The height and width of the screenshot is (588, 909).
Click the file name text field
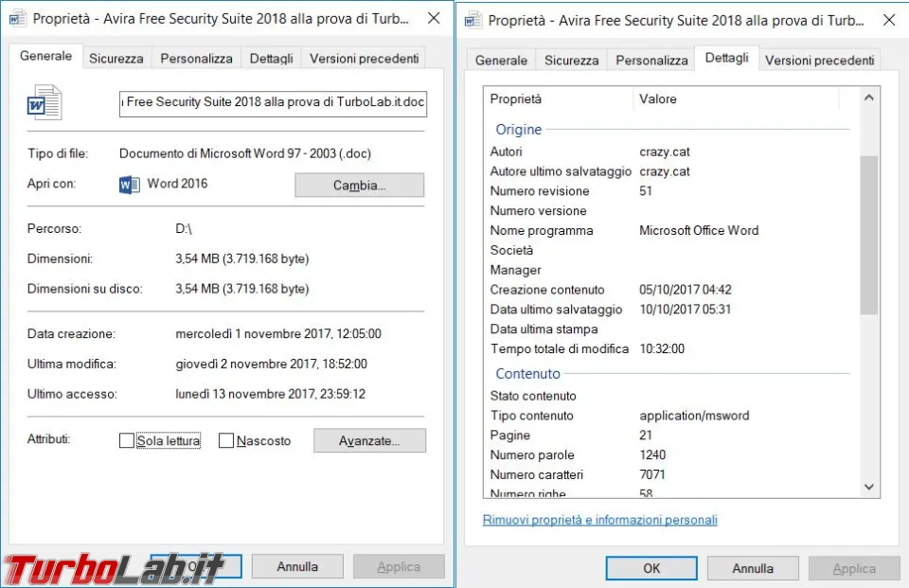point(273,103)
